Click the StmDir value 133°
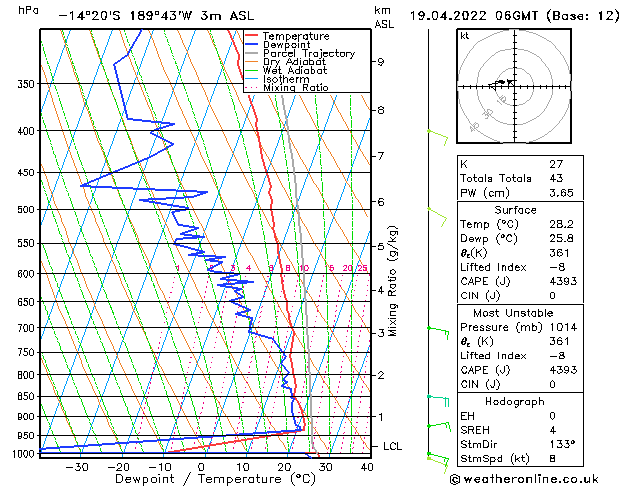 tap(562, 444)
